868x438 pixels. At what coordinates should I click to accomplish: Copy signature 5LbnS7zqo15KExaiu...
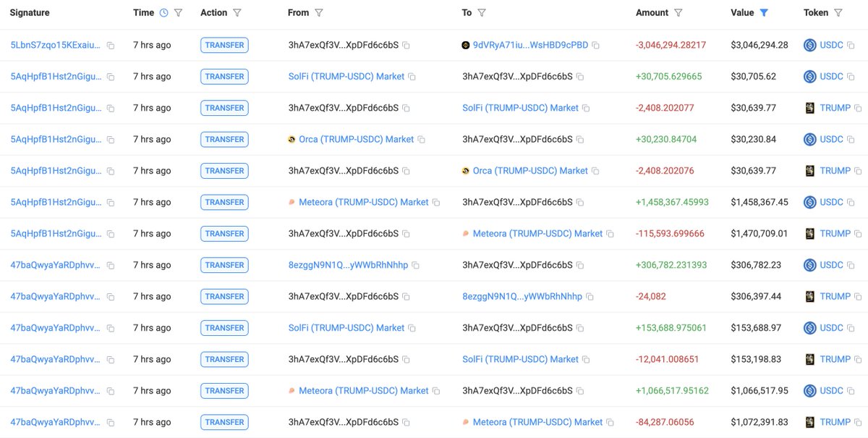tap(111, 46)
